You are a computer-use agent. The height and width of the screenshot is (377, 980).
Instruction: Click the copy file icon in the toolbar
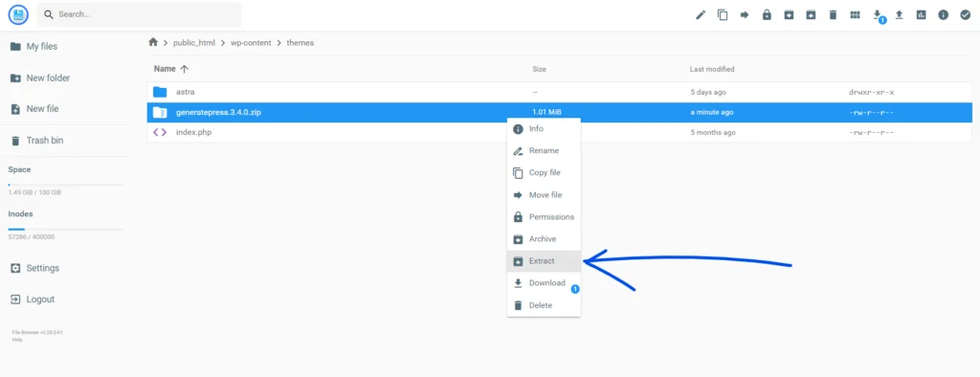(723, 15)
